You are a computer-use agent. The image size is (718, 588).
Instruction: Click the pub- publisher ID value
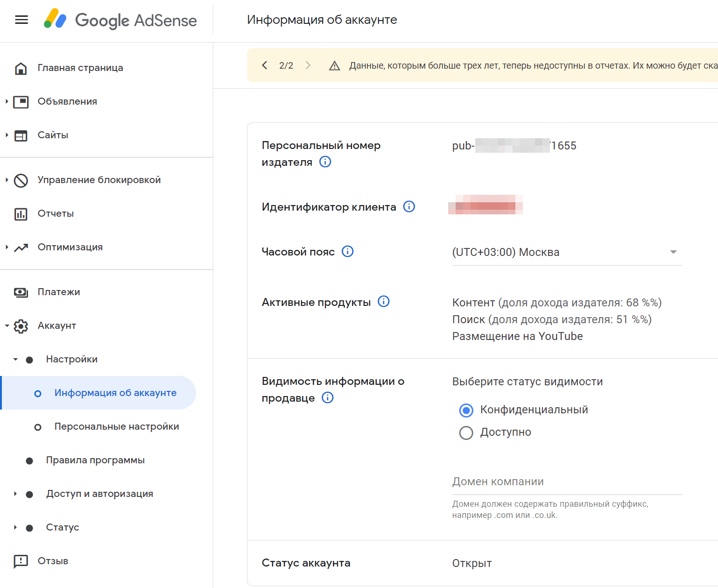[x=514, y=146]
